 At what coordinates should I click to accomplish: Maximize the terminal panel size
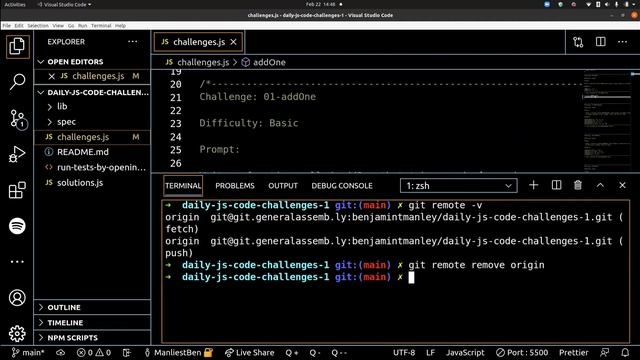coord(600,185)
